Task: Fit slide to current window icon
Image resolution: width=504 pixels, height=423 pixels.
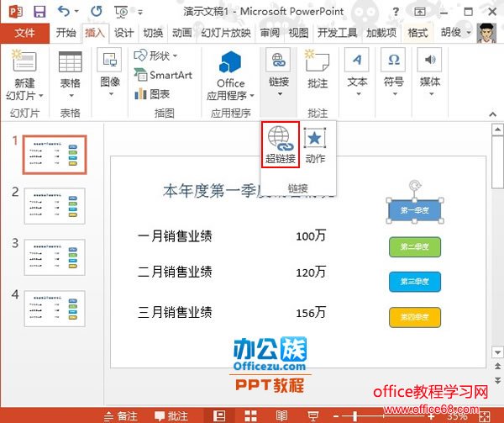Action: pyautogui.click(x=485, y=417)
